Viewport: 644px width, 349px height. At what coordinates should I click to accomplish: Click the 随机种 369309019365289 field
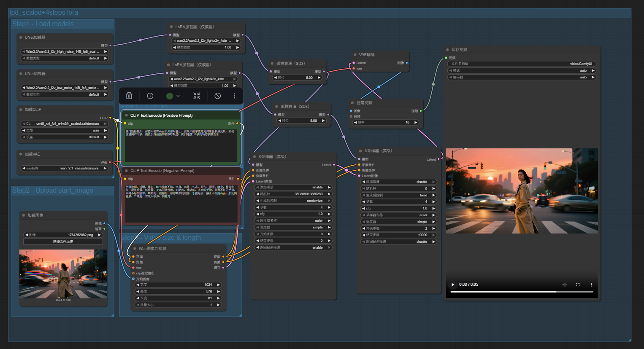coord(293,194)
